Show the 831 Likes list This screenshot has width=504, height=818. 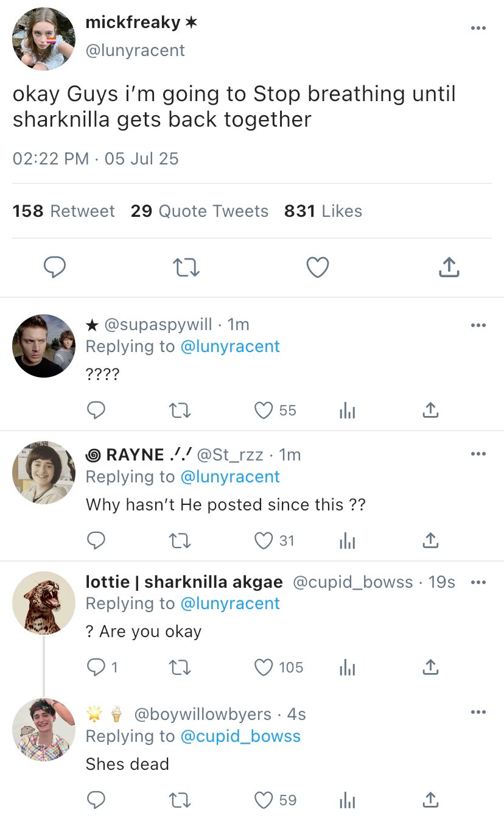click(323, 211)
